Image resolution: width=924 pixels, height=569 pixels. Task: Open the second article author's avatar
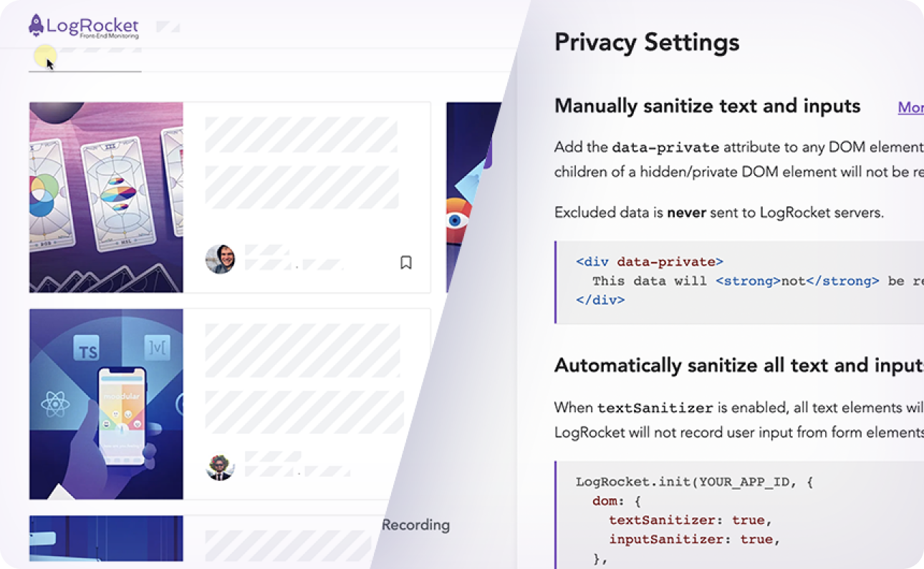[x=220, y=467]
